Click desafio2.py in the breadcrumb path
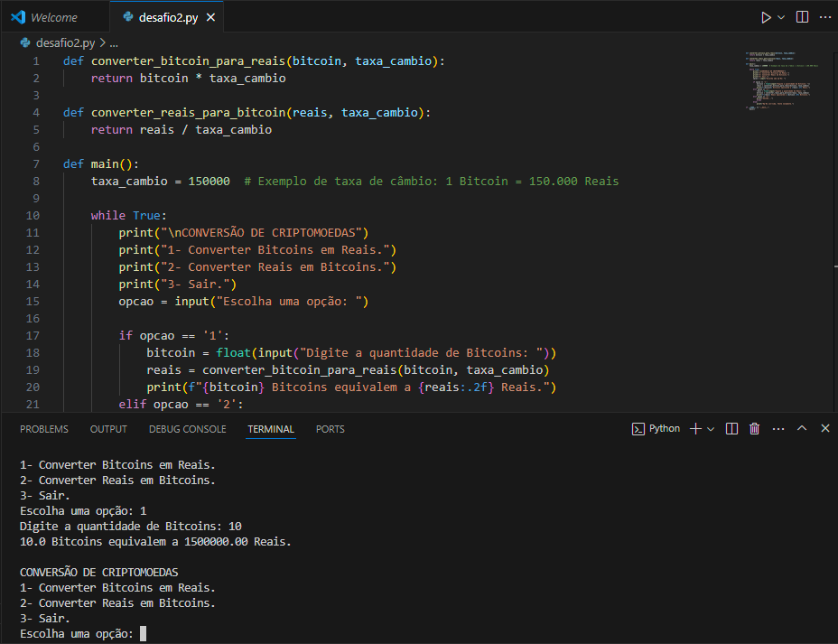 click(x=64, y=42)
